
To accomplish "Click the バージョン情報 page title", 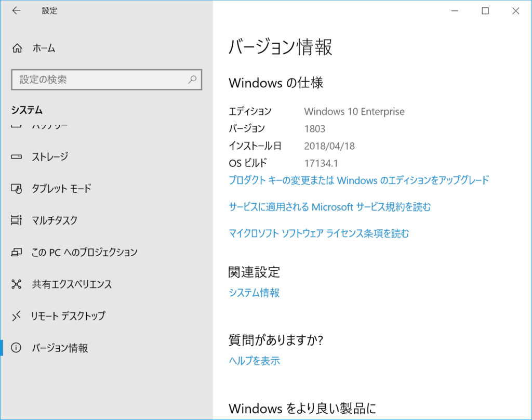I will (280, 47).
